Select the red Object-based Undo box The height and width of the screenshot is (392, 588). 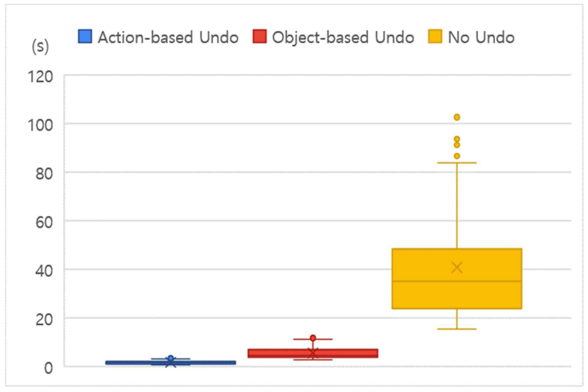coord(275,353)
